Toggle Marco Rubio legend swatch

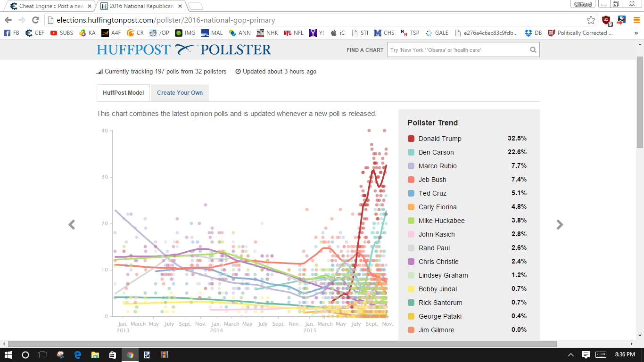coord(411,166)
